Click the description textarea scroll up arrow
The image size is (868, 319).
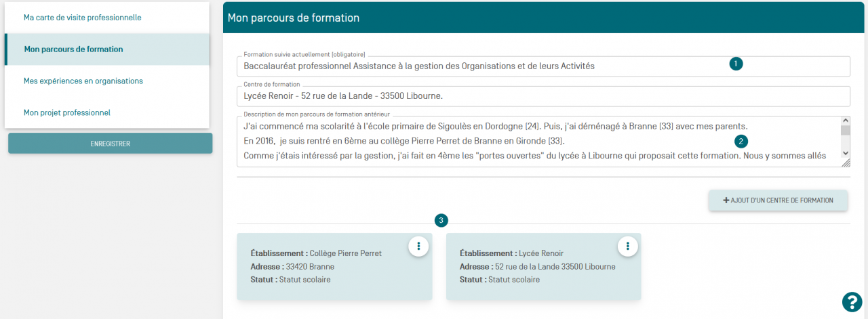[845, 121]
